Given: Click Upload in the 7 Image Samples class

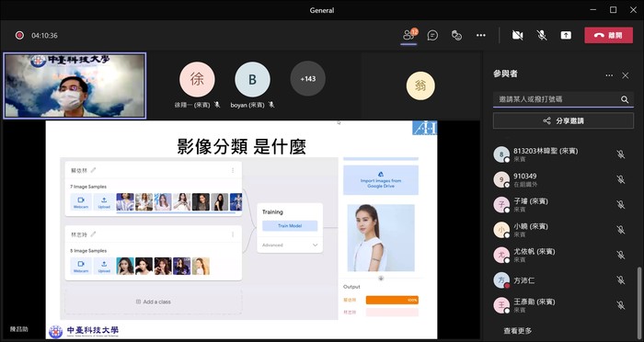Looking at the screenshot, I should [x=104, y=202].
